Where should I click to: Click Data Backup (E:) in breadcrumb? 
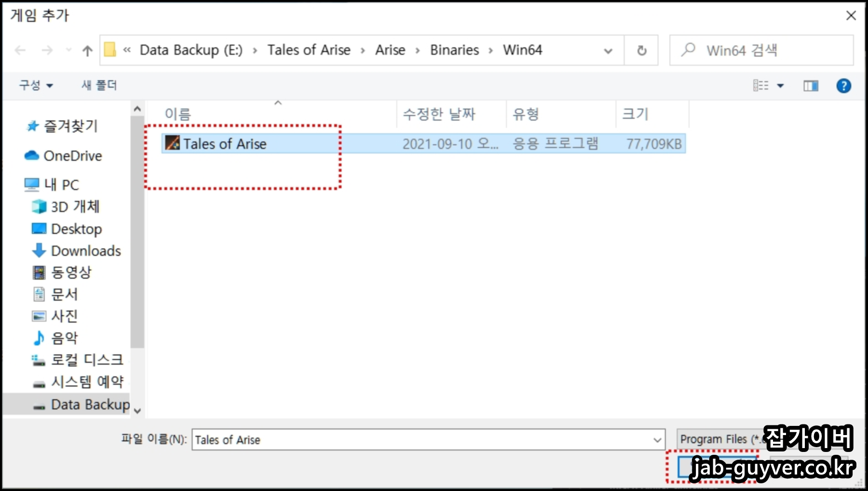tap(191, 50)
